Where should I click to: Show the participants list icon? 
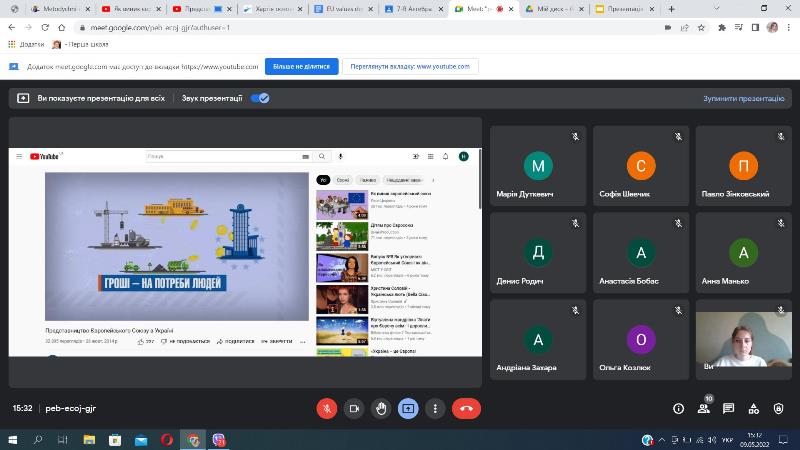(704, 408)
